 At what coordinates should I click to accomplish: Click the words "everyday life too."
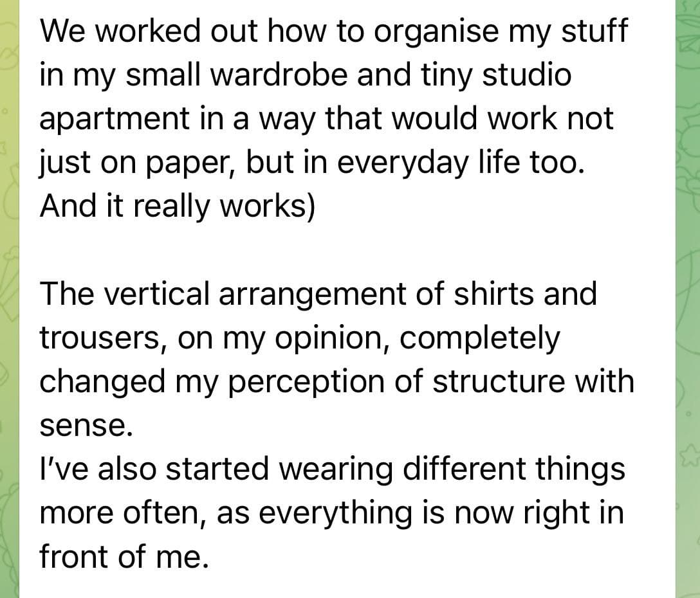click(460, 163)
